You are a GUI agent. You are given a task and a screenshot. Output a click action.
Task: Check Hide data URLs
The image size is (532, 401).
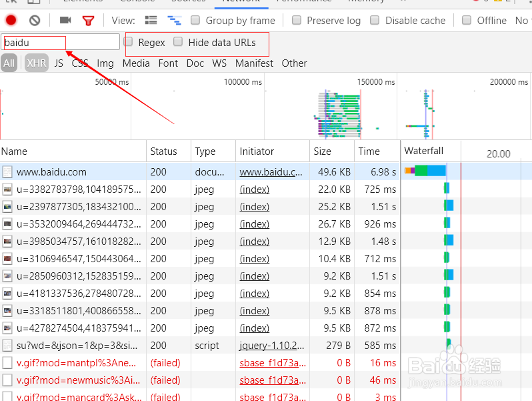178,42
